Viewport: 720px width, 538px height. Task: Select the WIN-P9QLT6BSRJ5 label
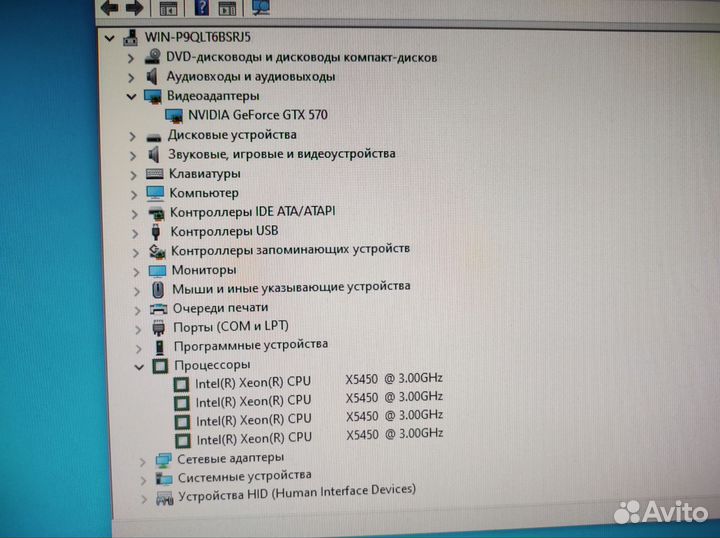197,37
